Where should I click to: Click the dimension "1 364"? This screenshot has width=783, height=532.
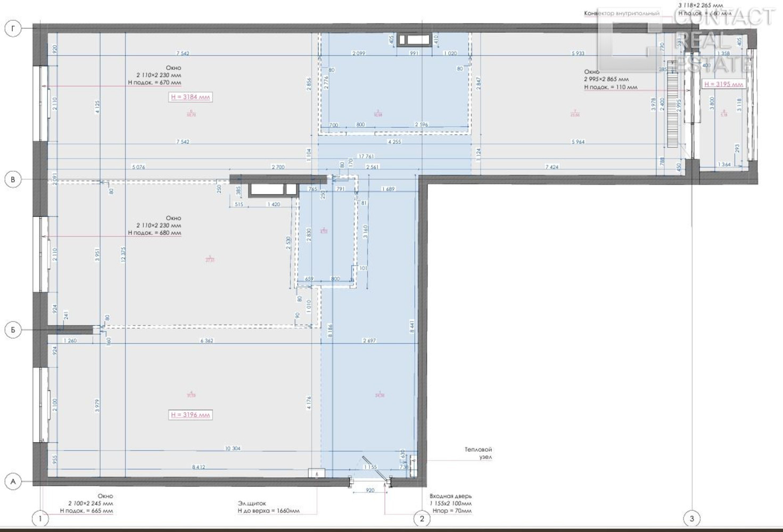coord(724,164)
